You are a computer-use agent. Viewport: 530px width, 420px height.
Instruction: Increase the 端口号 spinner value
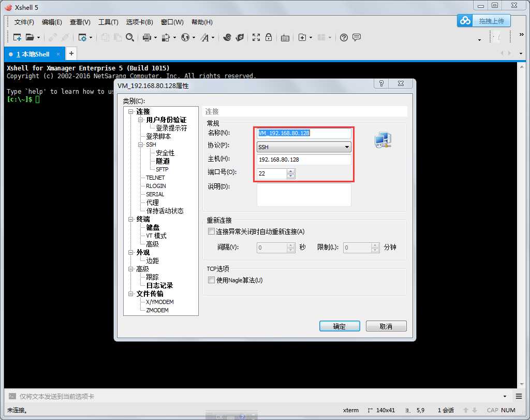tap(291, 171)
